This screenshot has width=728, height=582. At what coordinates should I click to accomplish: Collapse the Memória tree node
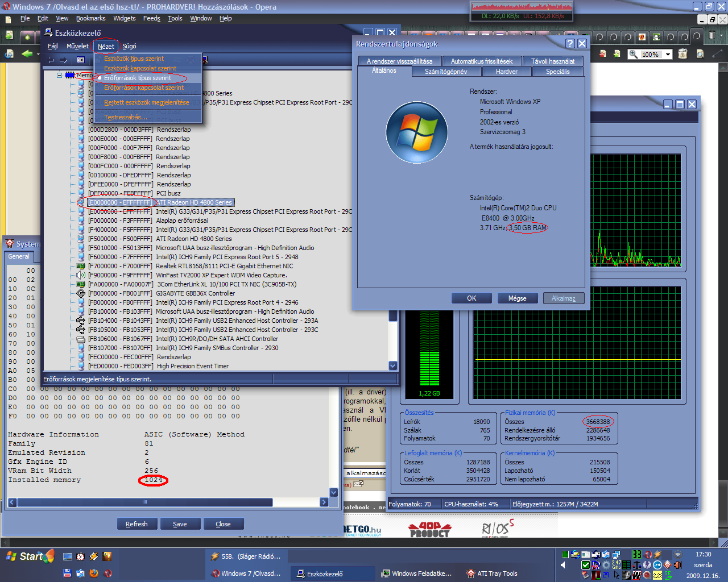[x=59, y=75]
